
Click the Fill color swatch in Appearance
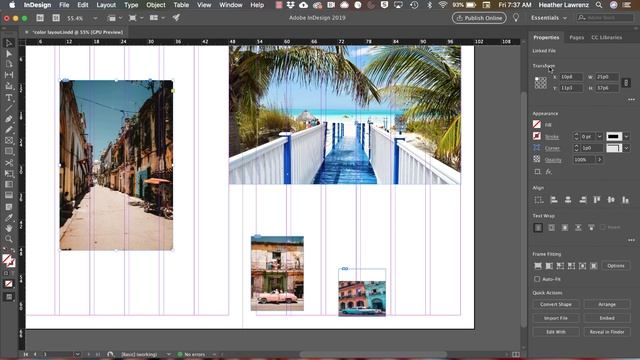click(x=537, y=124)
